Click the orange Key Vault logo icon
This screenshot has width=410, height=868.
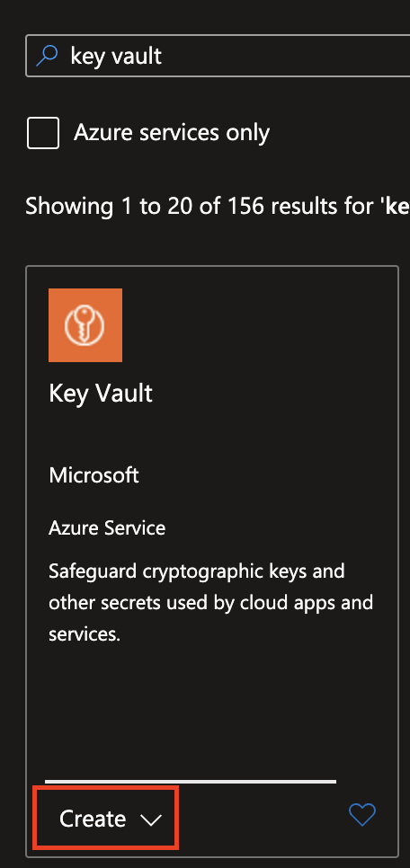point(85,325)
